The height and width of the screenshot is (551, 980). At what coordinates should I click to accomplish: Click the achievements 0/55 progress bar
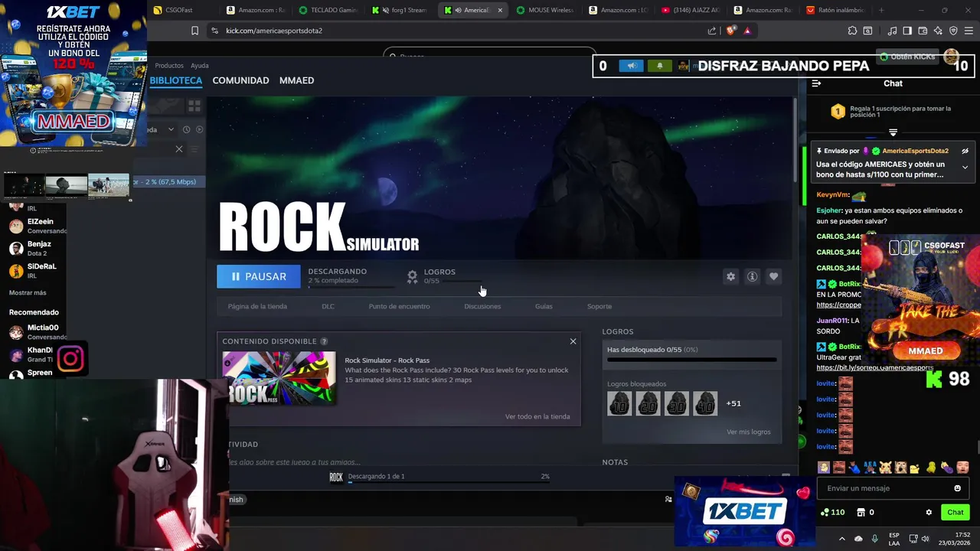(x=692, y=359)
